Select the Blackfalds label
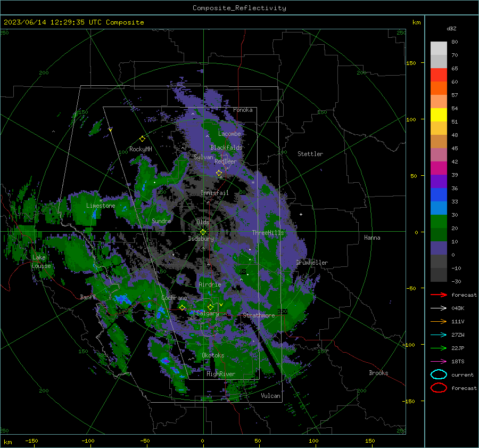 point(226,148)
